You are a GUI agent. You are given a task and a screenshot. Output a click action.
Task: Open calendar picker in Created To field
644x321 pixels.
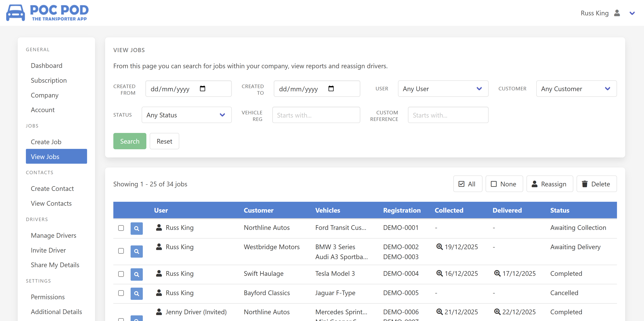click(331, 89)
